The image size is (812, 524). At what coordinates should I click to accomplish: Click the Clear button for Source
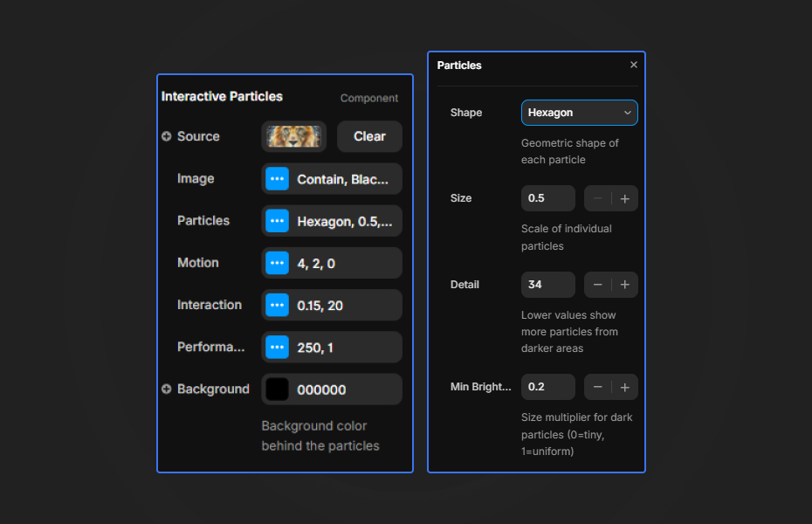tap(369, 136)
